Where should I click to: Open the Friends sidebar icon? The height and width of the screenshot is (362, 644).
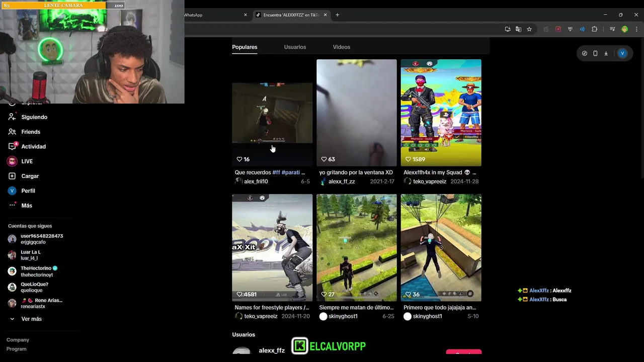[12, 132]
